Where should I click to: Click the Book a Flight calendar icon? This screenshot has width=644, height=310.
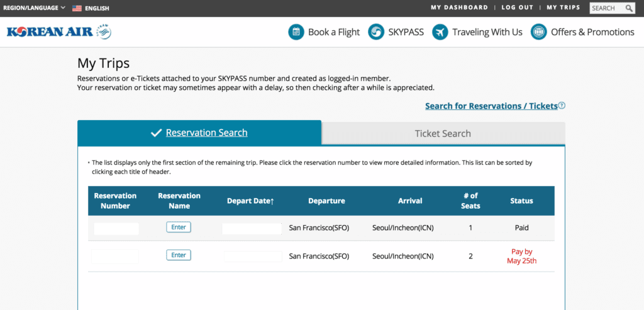(296, 32)
